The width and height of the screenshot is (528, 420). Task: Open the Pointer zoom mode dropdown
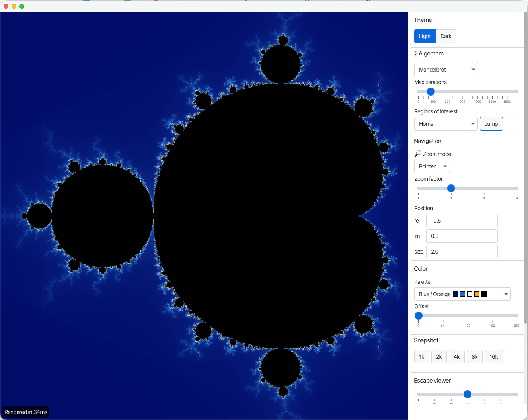432,166
